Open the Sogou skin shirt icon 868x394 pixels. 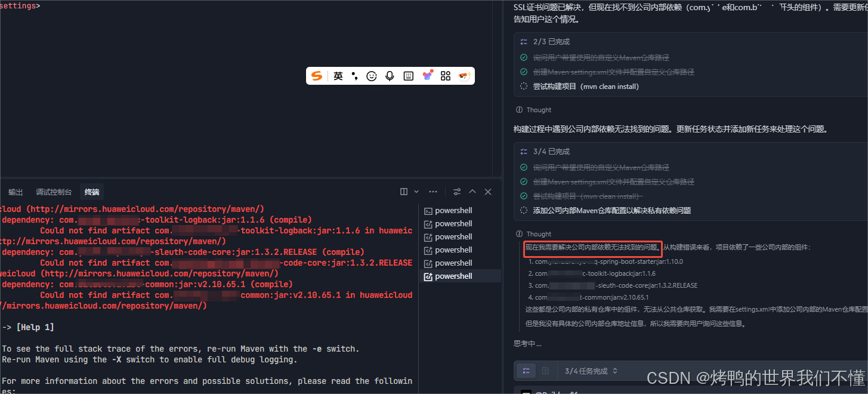pyautogui.click(x=427, y=76)
